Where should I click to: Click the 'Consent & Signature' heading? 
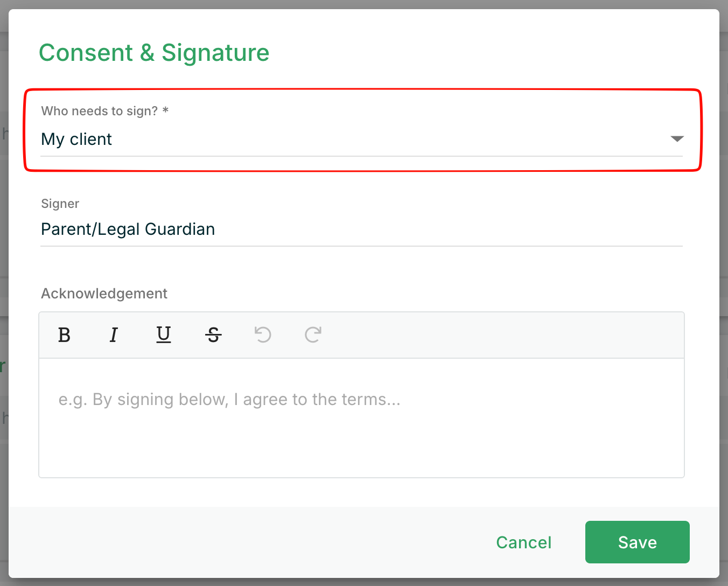point(154,53)
